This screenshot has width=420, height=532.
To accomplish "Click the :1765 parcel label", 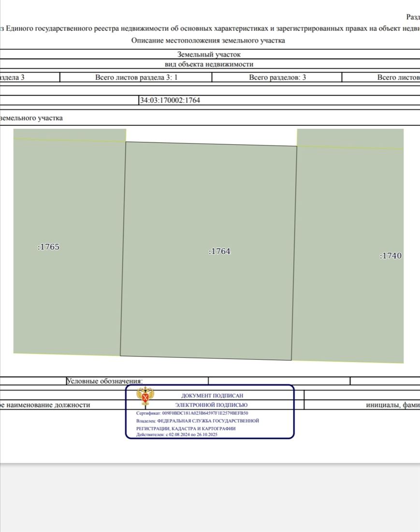I will 48,247.
